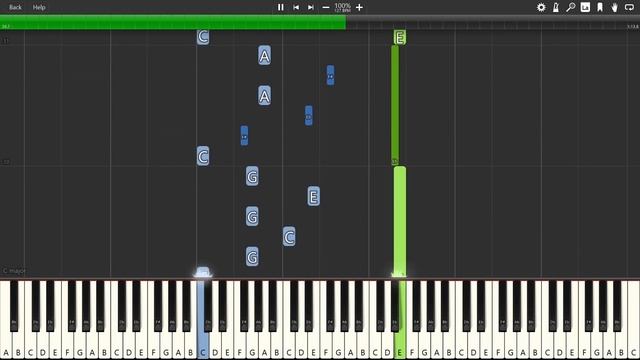Jump back with the previous-track button
The image size is (640, 360).
tap(296, 7)
